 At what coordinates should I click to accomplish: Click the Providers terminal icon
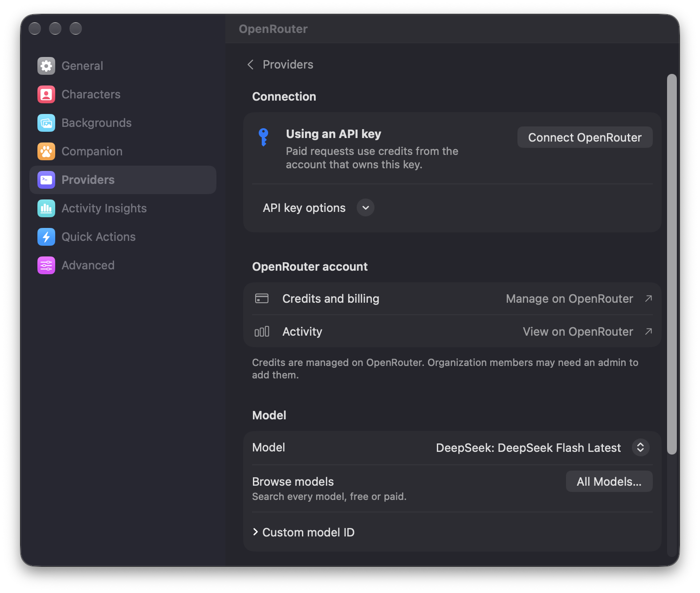coord(46,180)
